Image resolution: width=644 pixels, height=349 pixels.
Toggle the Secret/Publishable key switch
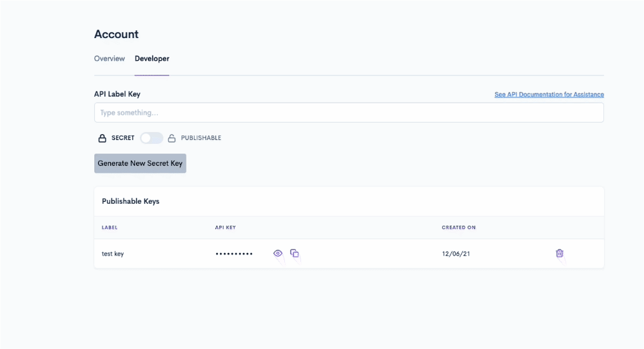click(x=151, y=138)
